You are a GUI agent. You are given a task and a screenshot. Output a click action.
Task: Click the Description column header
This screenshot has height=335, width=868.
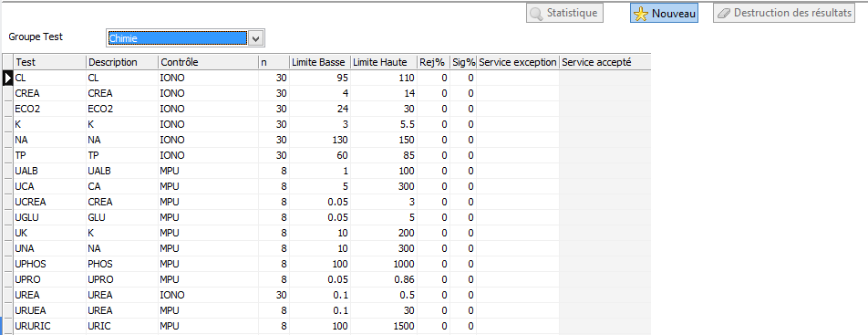coord(122,62)
